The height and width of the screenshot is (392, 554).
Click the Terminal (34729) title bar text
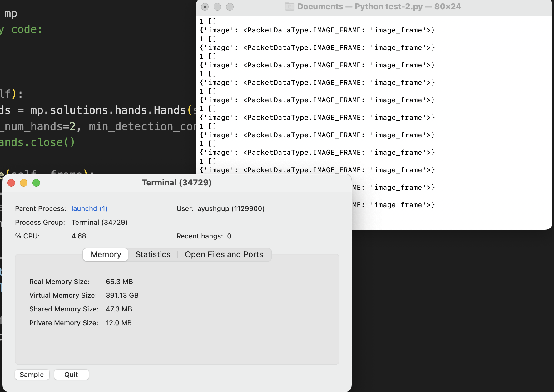(x=176, y=183)
